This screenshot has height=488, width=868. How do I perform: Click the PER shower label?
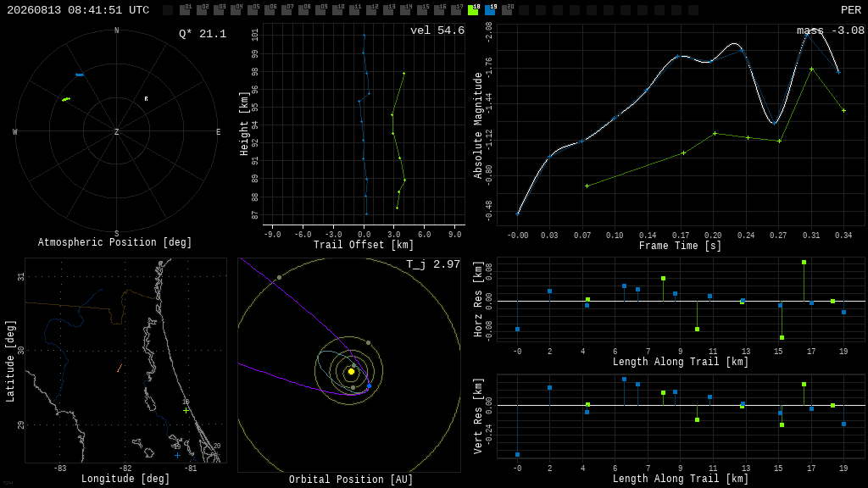(851, 10)
